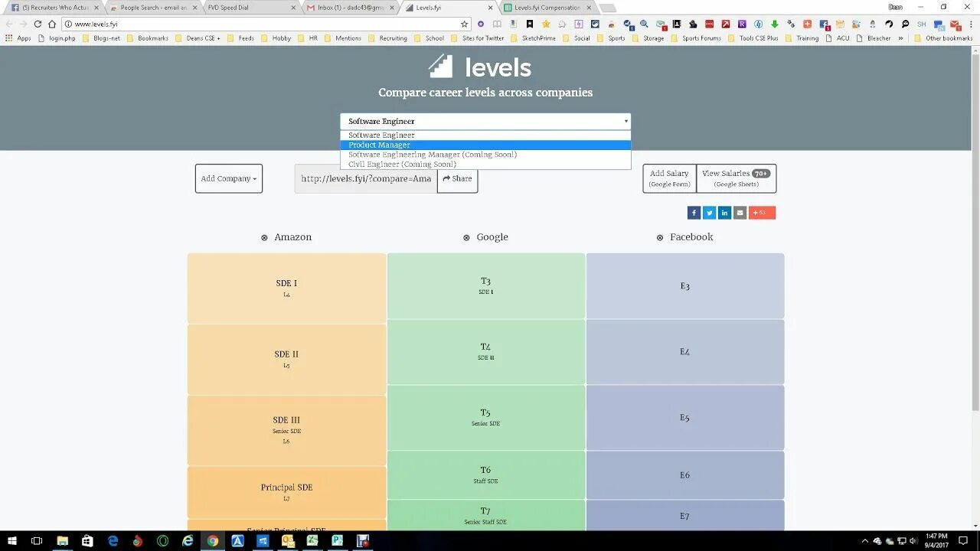This screenshot has height=551, width=980.
Task: Open the Chrome three-dot menu
Action: 972,24
